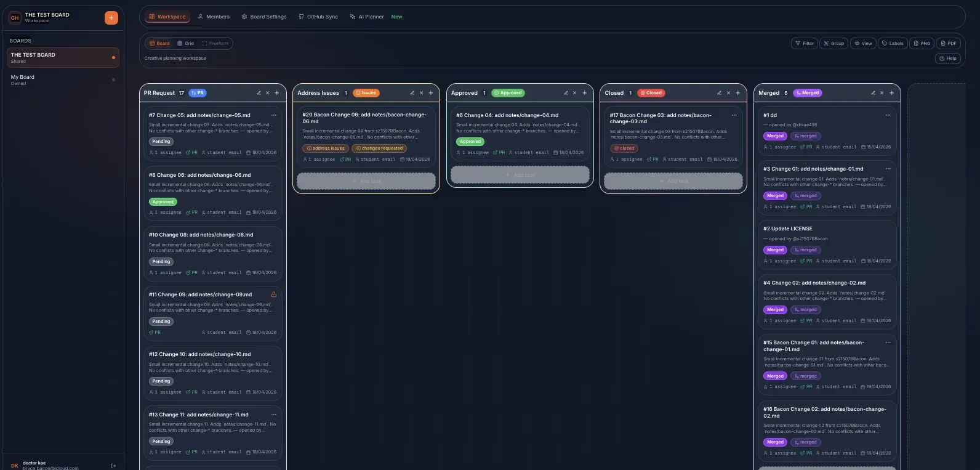Open the Group dropdown

(x=833, y=44)
